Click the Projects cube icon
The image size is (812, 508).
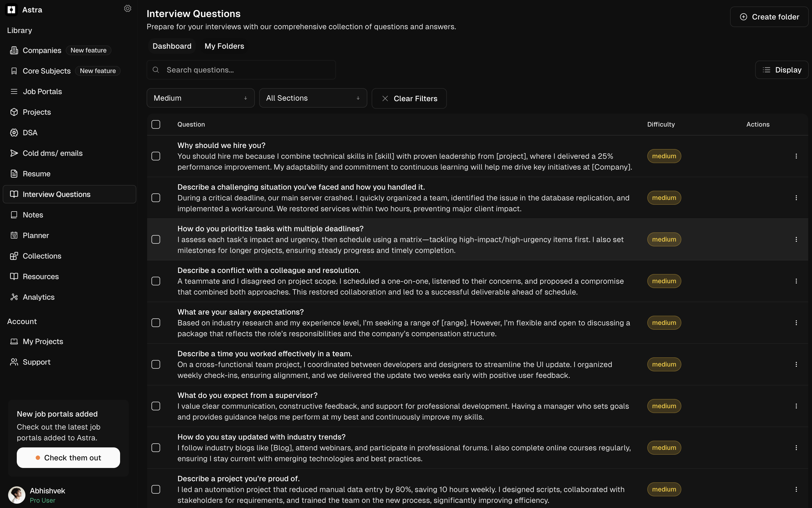(x=14, y=112)
